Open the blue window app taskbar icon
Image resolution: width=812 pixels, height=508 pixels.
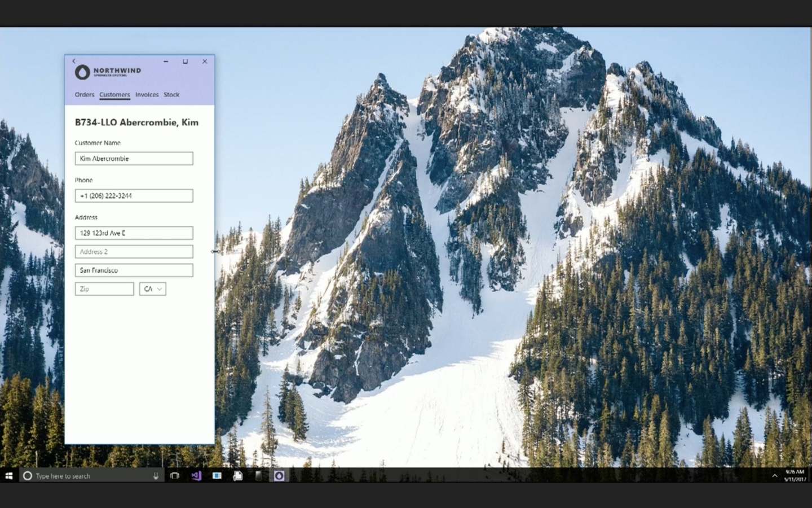pos(217,476)
